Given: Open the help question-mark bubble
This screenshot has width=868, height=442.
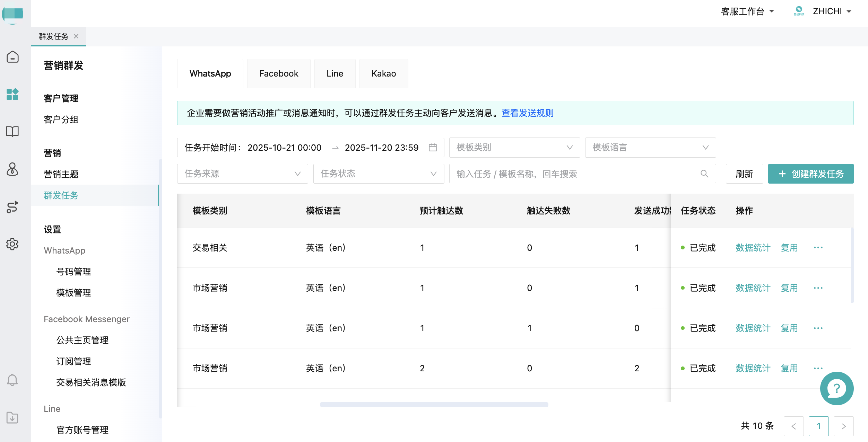Looking at the screenshot, I should point(837,389).
